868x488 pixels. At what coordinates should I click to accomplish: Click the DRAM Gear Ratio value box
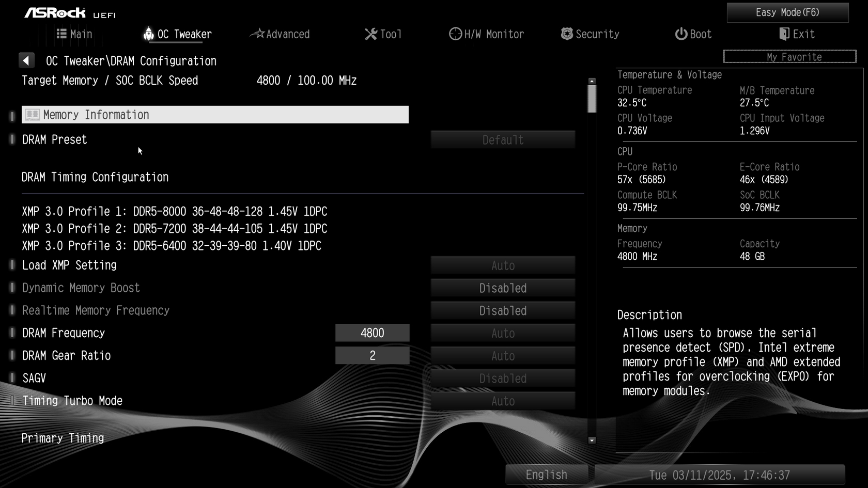pyautogui.click(x=373, y=355)
